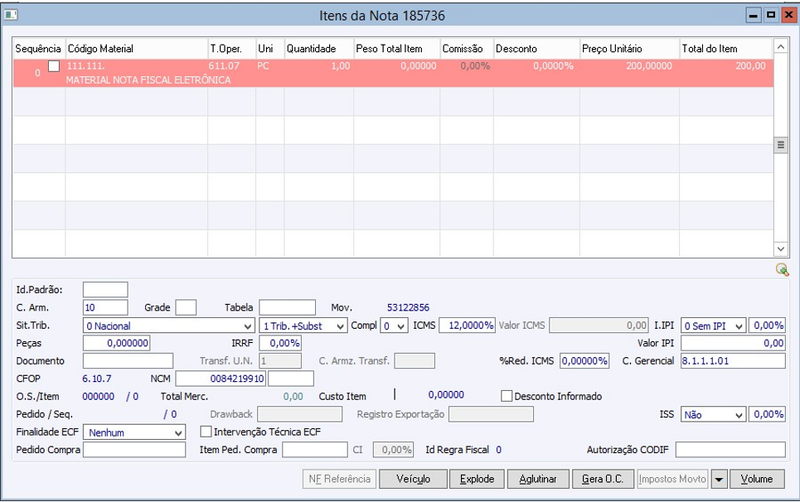The height and width of the screenshot is (502, 800).
Task: Click the magnifier search icon below the grid
Action: [x=782, y=269]
